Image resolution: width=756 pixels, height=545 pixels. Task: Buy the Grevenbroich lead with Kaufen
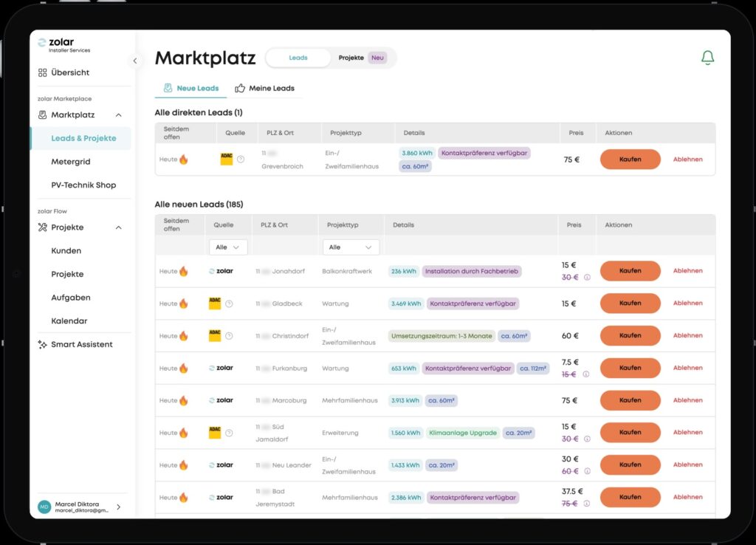coord(630,160)
